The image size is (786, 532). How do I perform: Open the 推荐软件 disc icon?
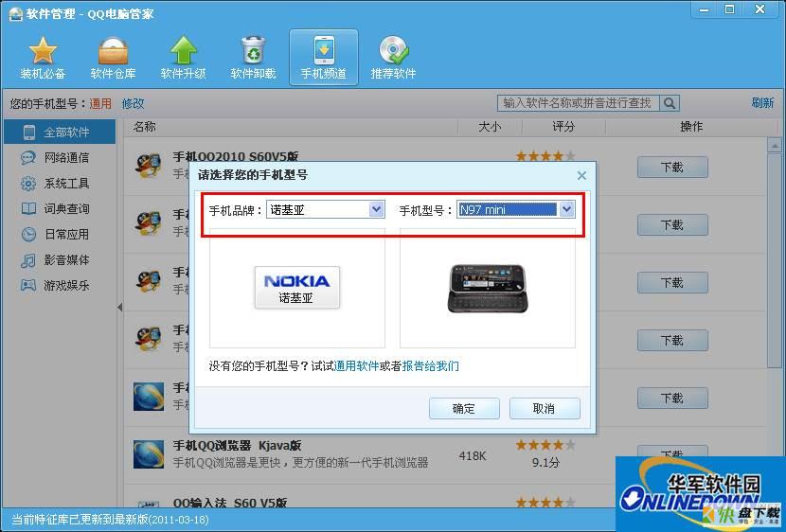point(394,58)
